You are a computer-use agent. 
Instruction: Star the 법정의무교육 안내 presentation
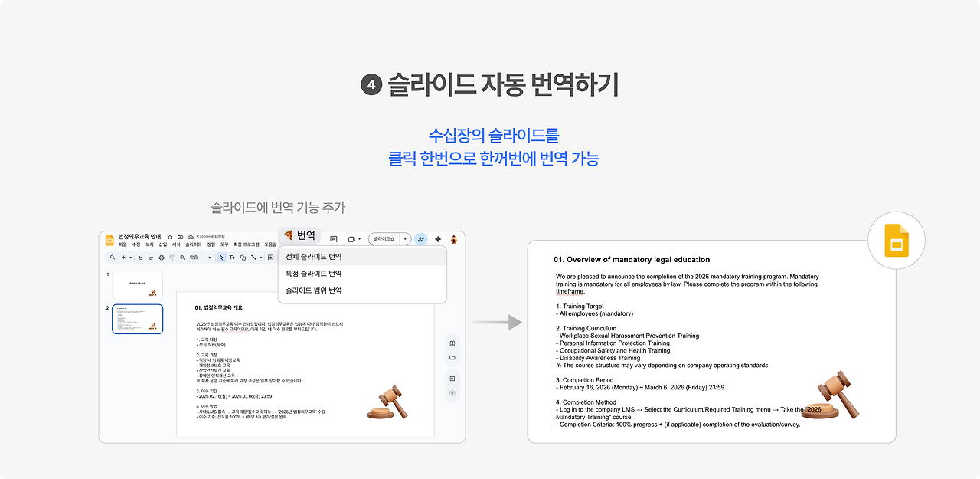click(x=170, y=237)
